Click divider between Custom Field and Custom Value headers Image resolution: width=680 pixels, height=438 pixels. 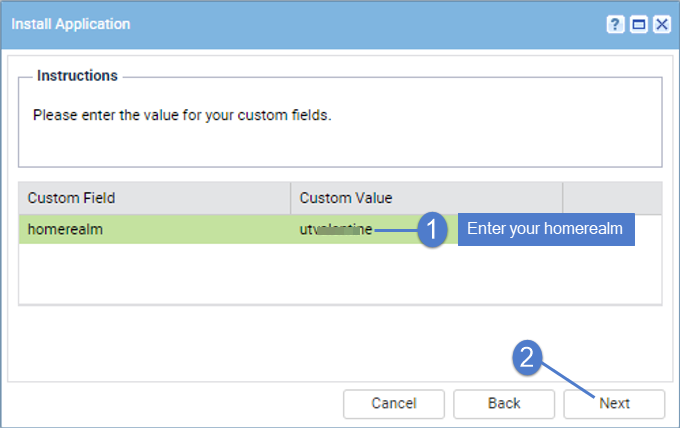coord(291,198)
